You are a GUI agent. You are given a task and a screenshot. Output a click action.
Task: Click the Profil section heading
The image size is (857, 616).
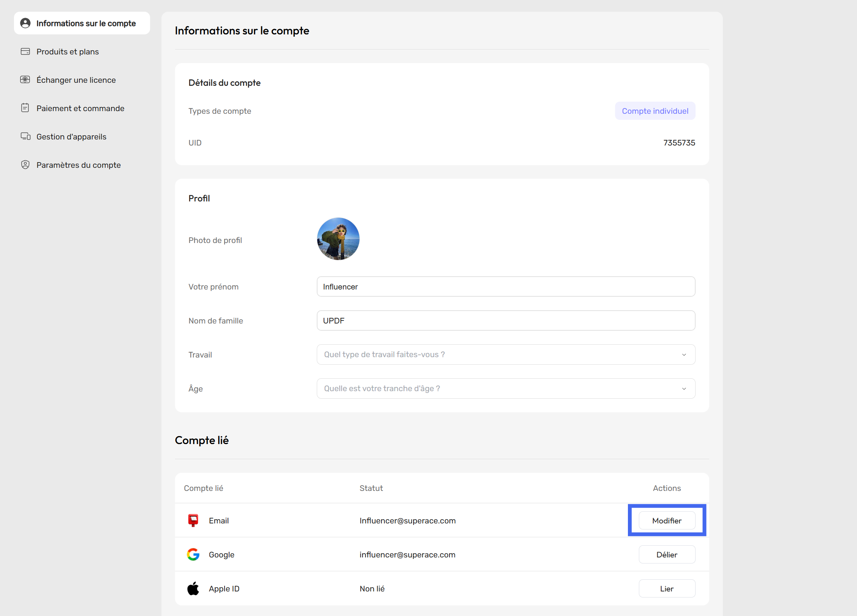click(199, 198)
